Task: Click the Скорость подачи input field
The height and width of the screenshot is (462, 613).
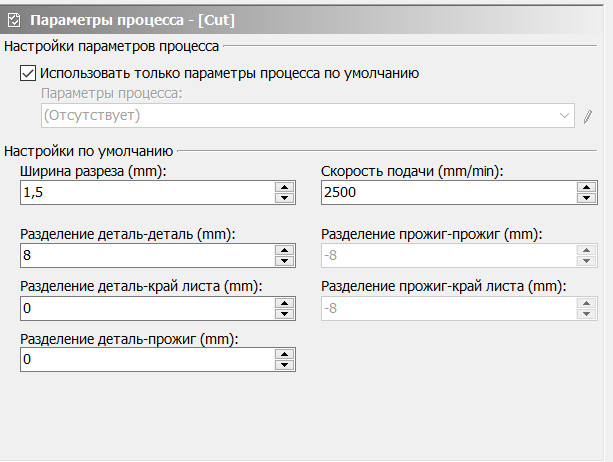Action: tap(447, 192)
